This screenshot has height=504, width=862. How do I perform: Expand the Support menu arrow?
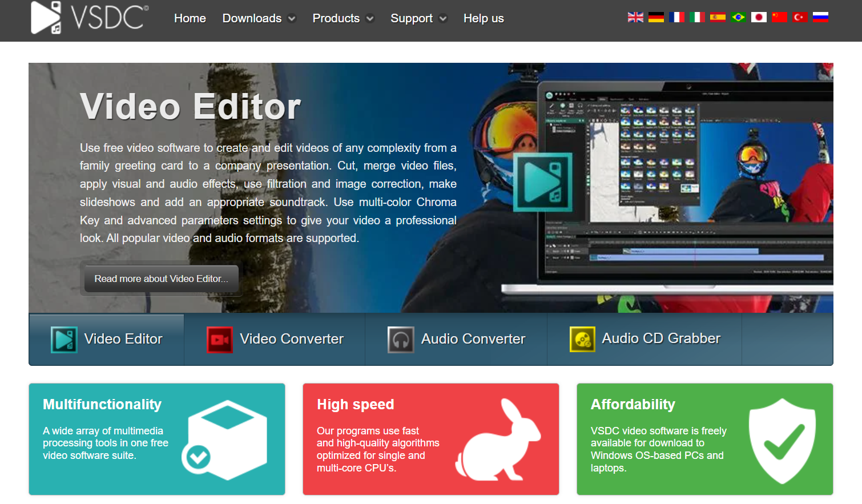pyautogui.click(x=443, y=18)
